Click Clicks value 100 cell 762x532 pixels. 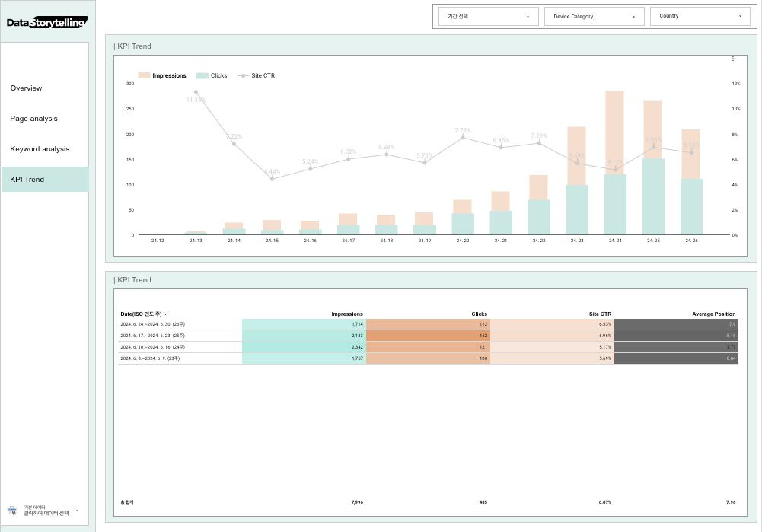pos(428,358)
